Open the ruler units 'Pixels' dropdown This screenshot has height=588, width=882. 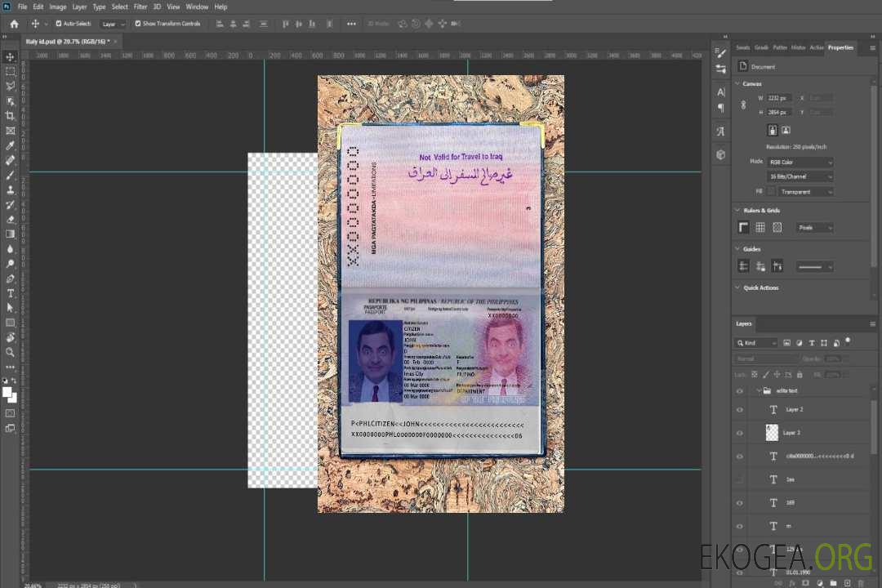[x=815, y=228]
